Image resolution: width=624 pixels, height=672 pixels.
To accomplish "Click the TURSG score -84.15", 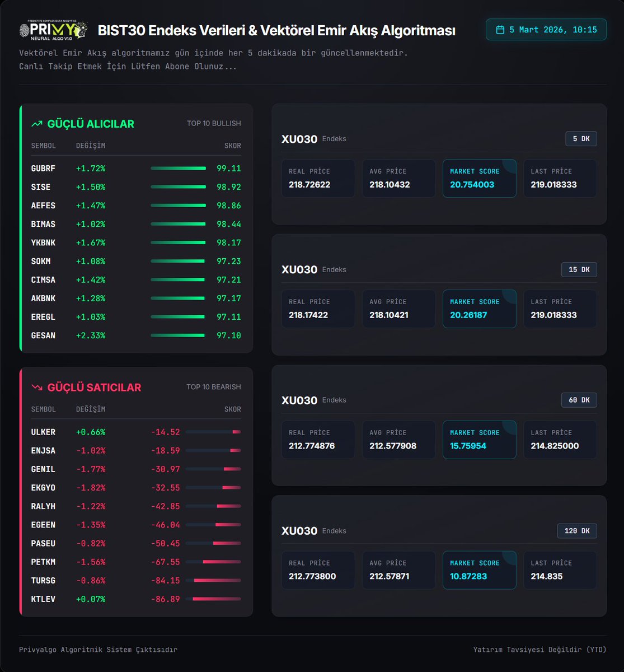I will tap(166, 580).
